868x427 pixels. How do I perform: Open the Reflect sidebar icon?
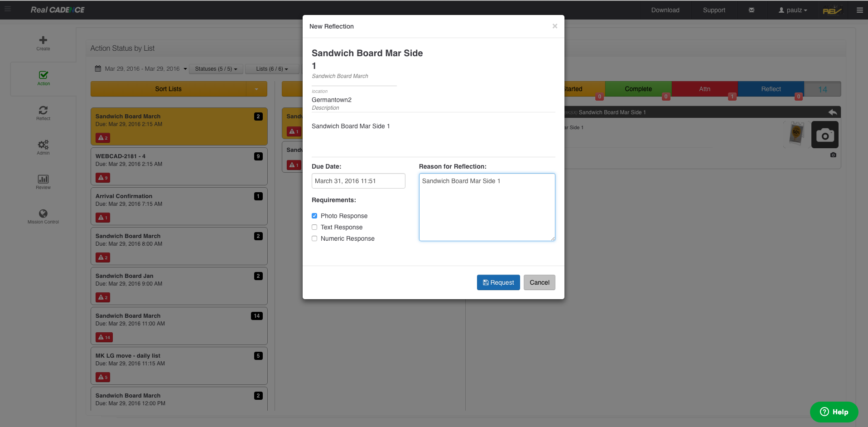coord(43,111)
